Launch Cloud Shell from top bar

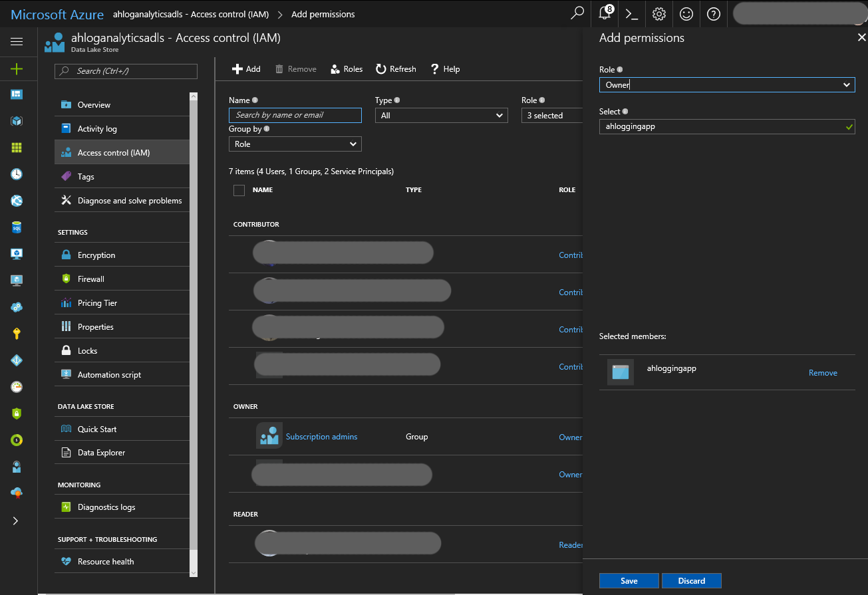point(632,14)
